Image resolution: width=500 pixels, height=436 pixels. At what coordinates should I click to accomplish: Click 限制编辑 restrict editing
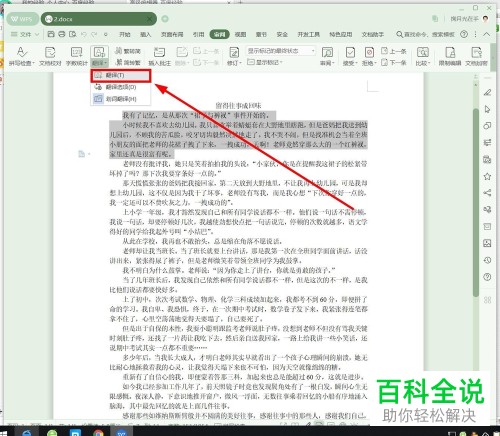tap(450, 56)
